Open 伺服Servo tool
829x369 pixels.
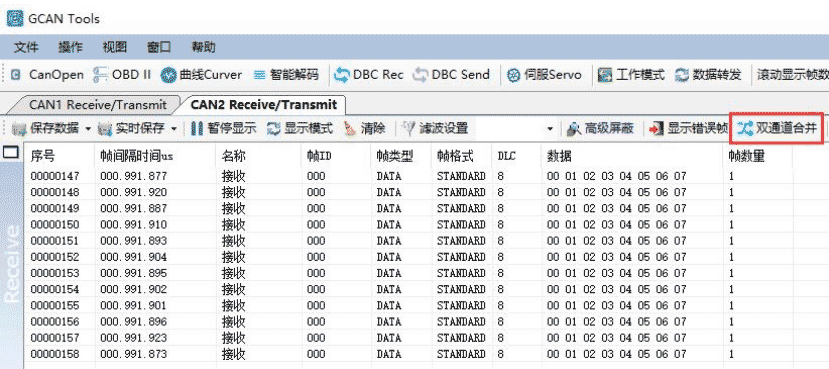[544, 75]
